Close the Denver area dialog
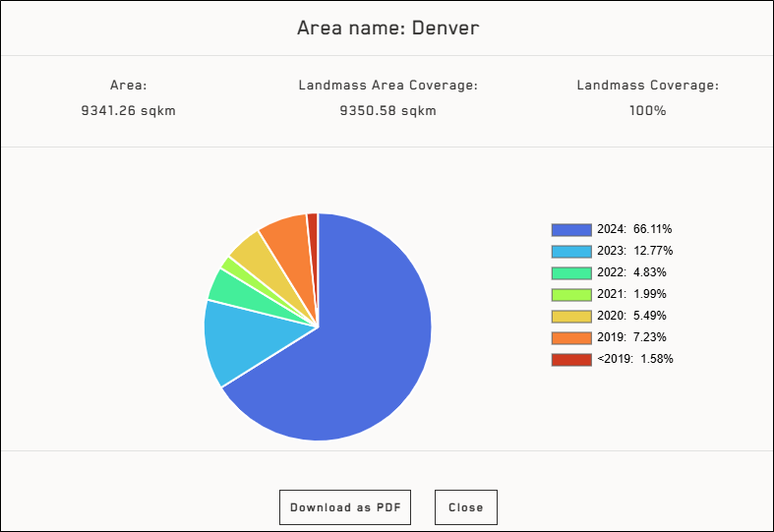The height and width of the screenshot is (532, 774). click(x=465, y=507)
